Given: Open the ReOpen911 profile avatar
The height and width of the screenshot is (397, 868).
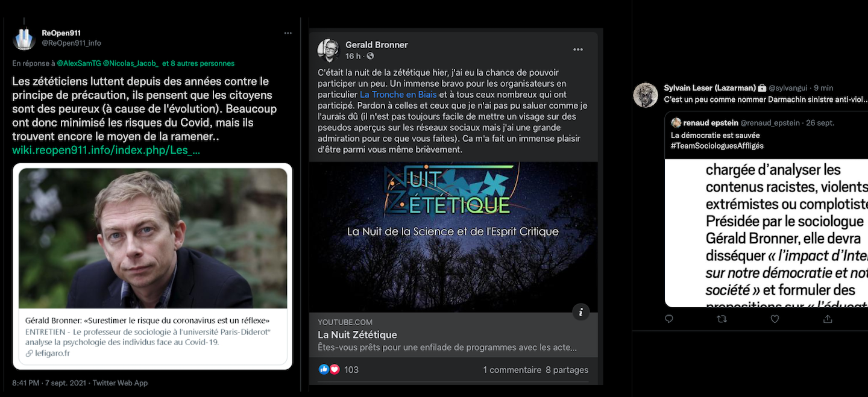Looking at the screenshot, I should [x=24, y=38].
